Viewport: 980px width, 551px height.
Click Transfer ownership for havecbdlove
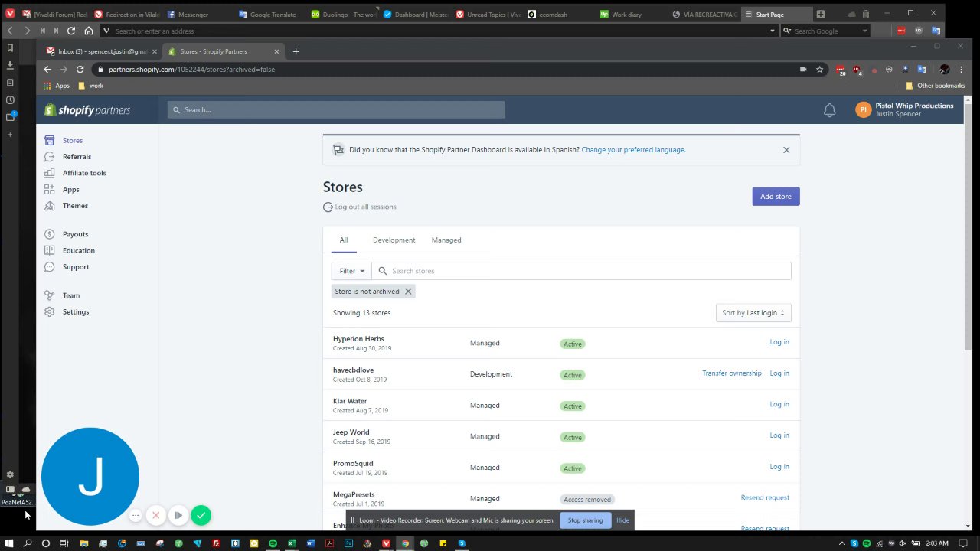pyautogui.click(x=732, y=373)
